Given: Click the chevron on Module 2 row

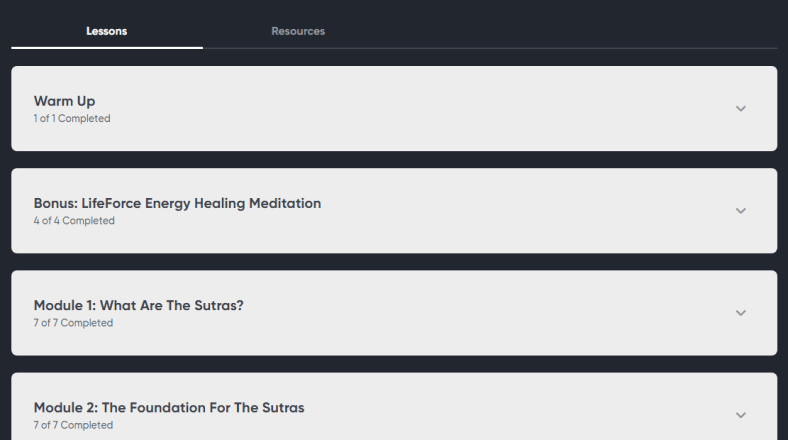Looking at the screenshot, I should (x=740, y=414).
